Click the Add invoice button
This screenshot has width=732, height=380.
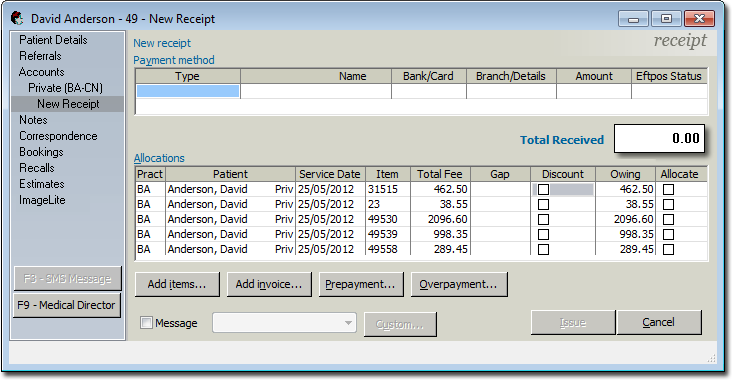click(x=269, y=284)
